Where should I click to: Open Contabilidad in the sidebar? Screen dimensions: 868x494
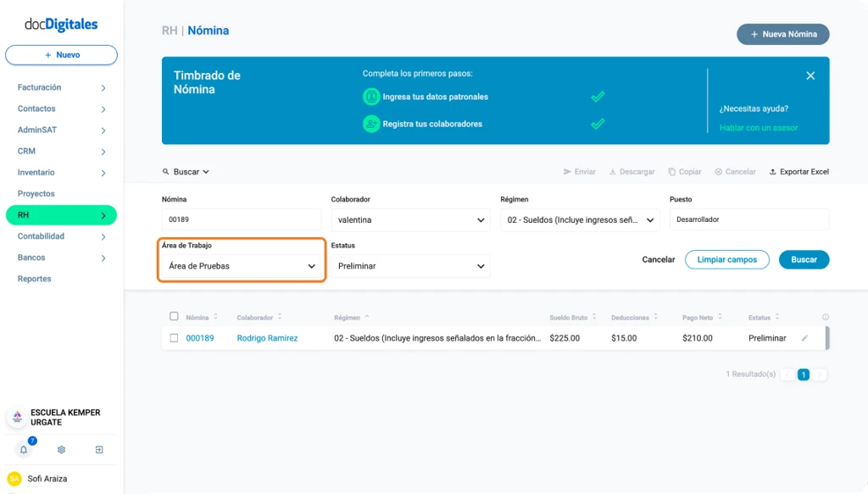(x=41, y=236)
